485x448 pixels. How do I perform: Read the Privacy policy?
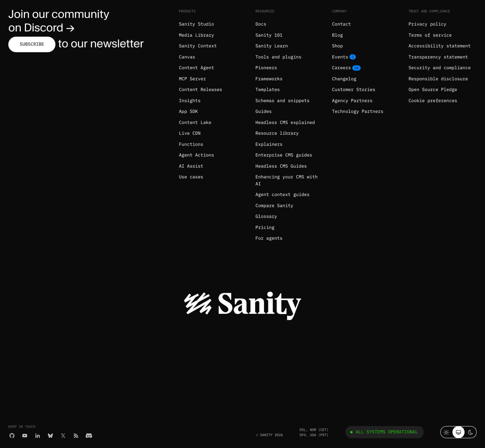(x=427, y=24)
